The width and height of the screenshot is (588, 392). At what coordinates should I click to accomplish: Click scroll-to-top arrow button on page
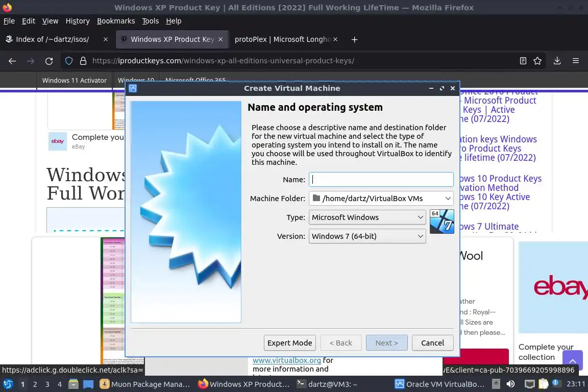tap(573, 360)
